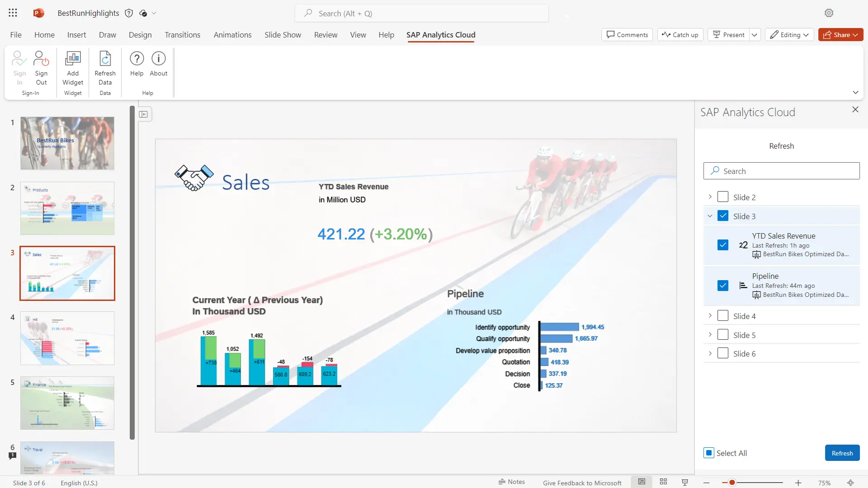Image resolution: width=868 pixels, height=488 pixels.
Task: Expand the Slide 6 tree node
Action: pos(710,353)
